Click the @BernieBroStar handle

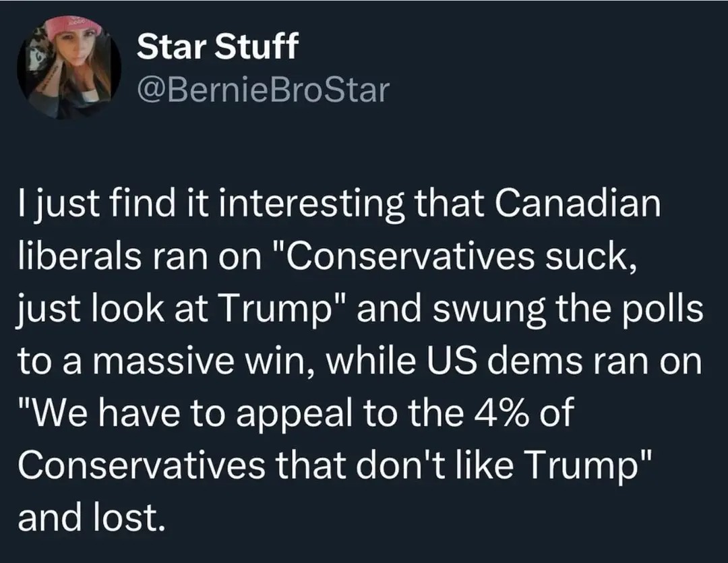264,89
